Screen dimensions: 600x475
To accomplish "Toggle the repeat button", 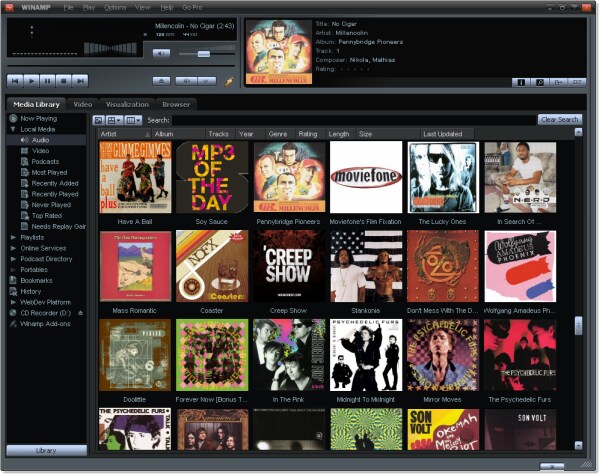I will [x=207, y=81].
